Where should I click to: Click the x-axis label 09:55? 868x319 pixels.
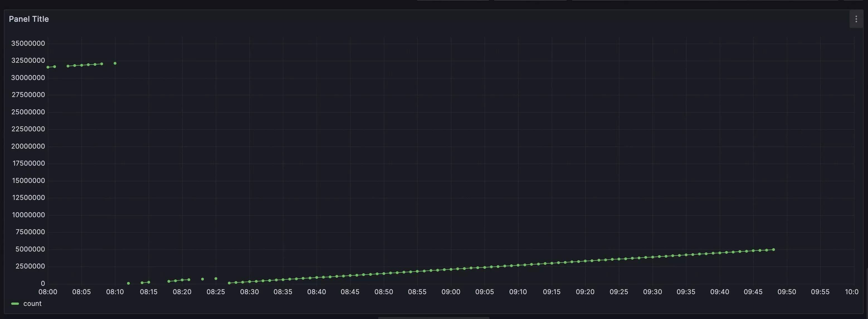(820, 292)
